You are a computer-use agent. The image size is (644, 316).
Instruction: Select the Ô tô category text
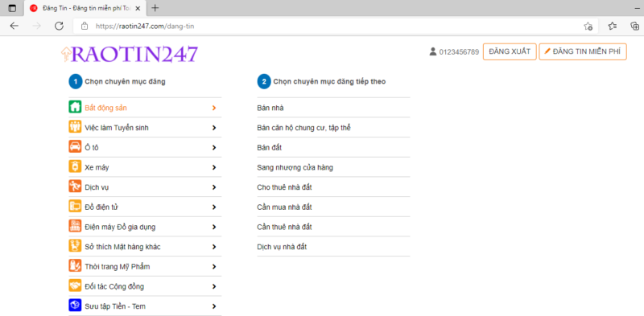tap(91, 147)
